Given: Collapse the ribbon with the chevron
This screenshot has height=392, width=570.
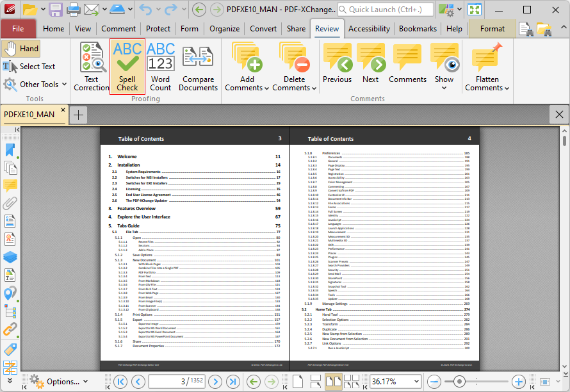Looking at the screenshot, I should [563, 28].
